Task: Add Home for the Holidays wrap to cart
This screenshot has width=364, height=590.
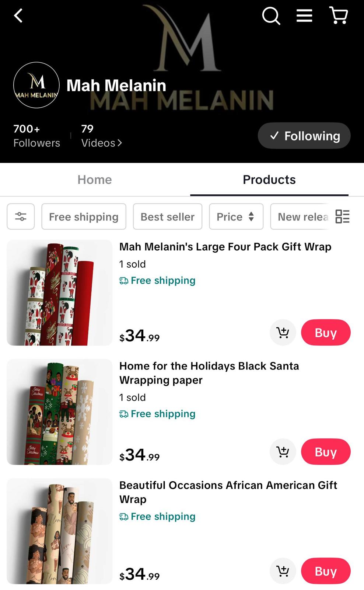Action: click(283, 452)
